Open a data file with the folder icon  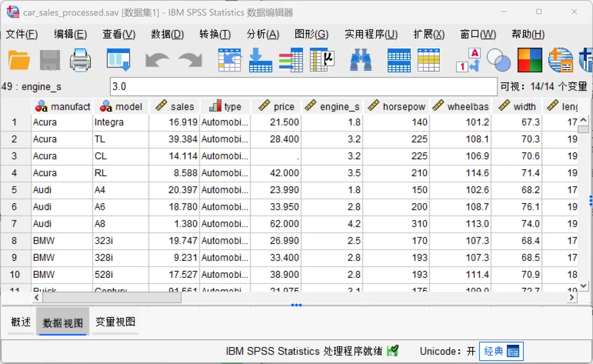click(x=19, y=60)
